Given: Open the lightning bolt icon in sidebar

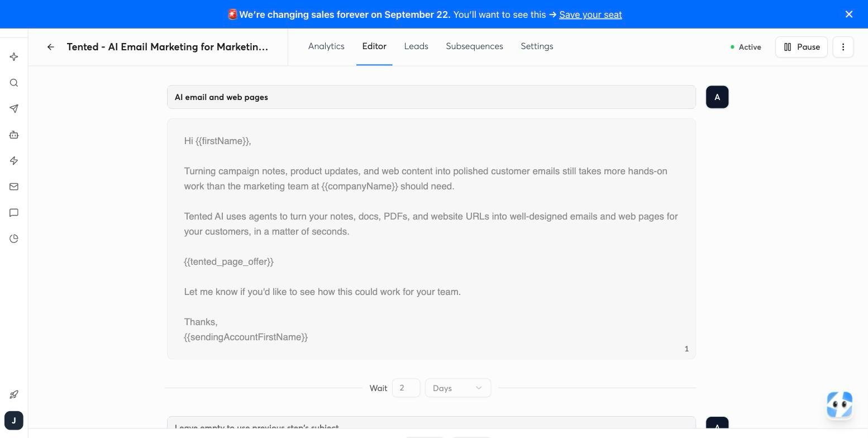Looking at the screenshot, I should click(14, 161).
